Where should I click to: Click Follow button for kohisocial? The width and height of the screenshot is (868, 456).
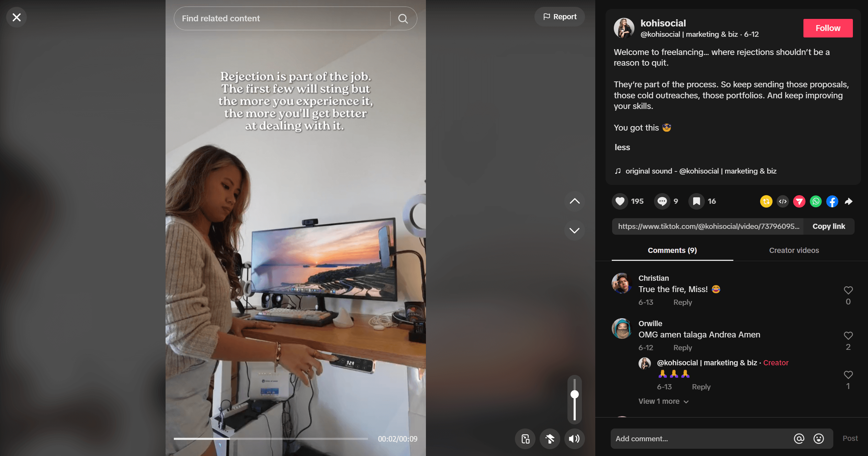tap(827, 27)
